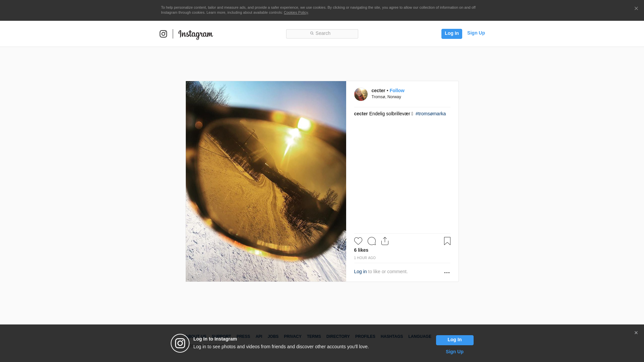
Task: Open the LANGUAGE selector in footer
Action: 420,337
